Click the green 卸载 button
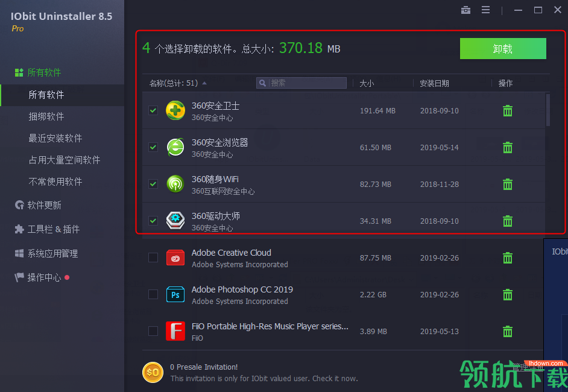 pos(503,48)
